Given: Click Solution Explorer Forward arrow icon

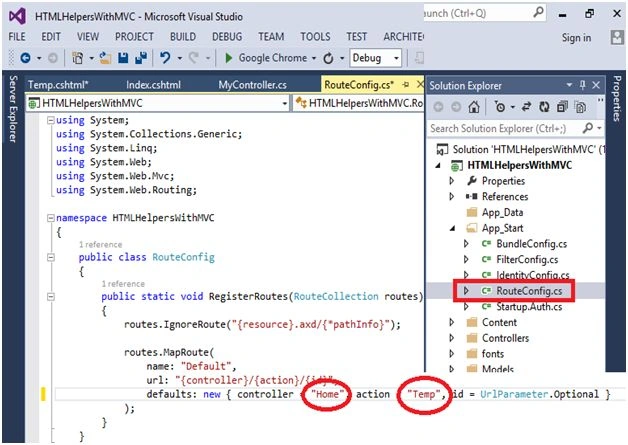Looking at the screenshot, I should [456, 107].
